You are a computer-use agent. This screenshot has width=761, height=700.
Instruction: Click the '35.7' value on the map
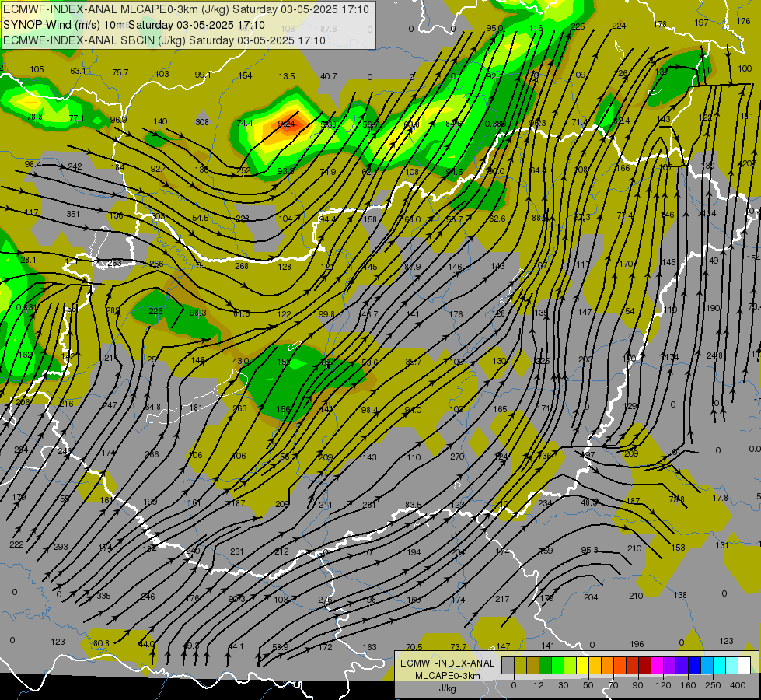[413, 362]
